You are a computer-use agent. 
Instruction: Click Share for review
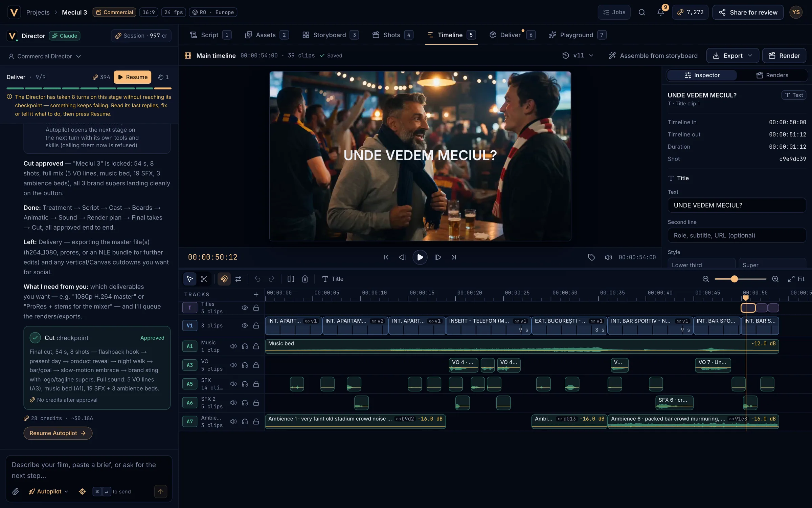pyautogui.click(x=748, y=12)
